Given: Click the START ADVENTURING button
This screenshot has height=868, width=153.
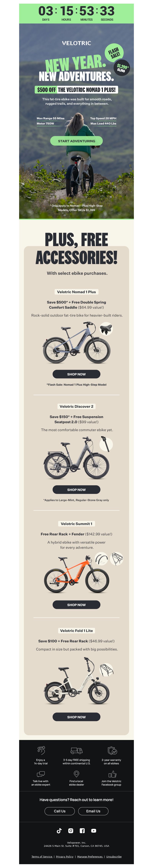Looking at the screenshot, I should (x=76, y=141).
